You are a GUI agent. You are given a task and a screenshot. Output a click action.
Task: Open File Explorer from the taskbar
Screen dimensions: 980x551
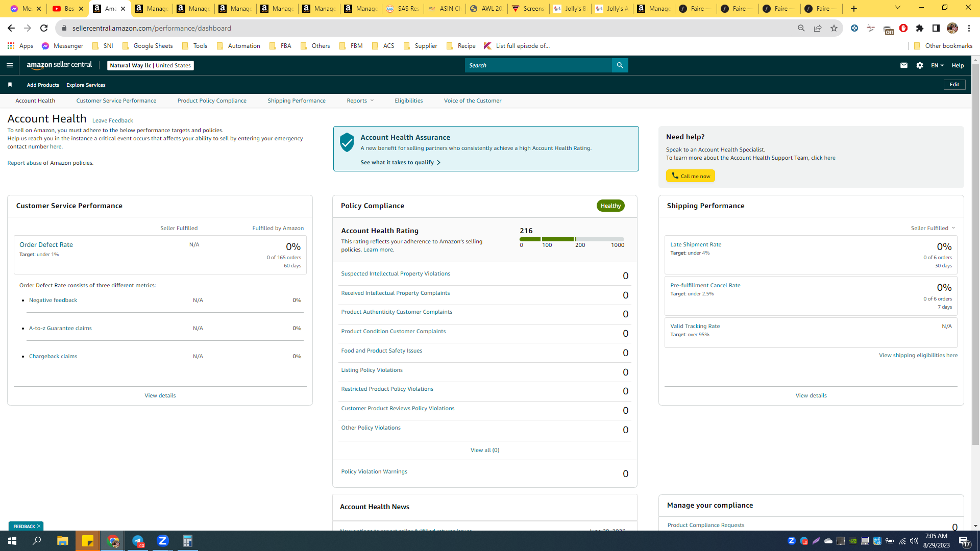pyautogui.click(x=62, y=541)
